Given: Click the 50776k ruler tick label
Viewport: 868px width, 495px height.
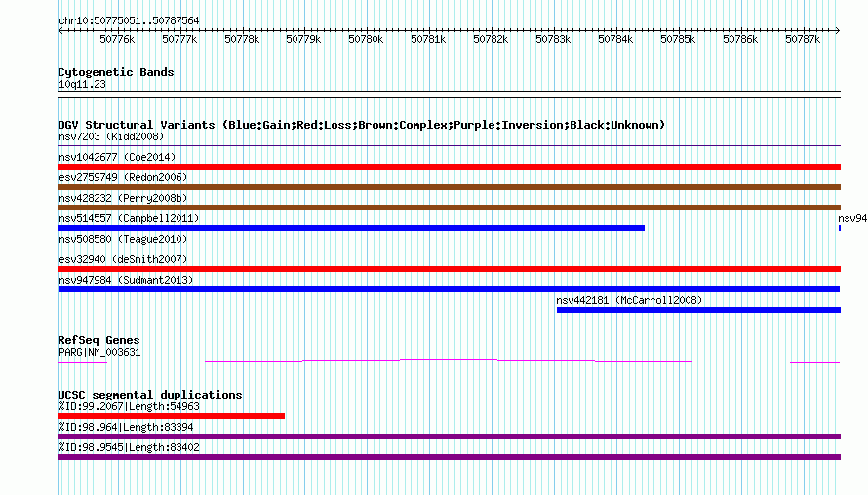Looking at the screenshot, I should pos(117,40).
